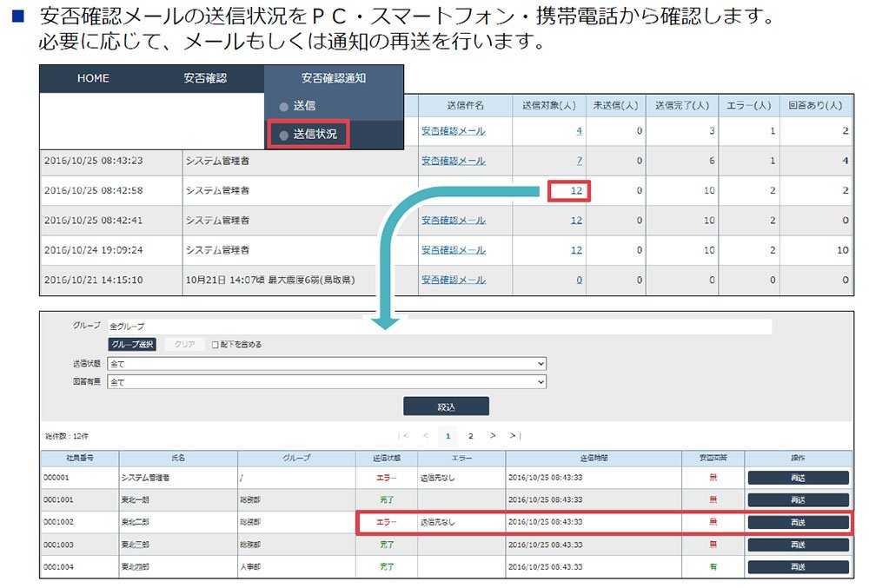Screen dimensions: 869x588
Task: Click the 絞込 filter button
Action: [x=446, y=406]
